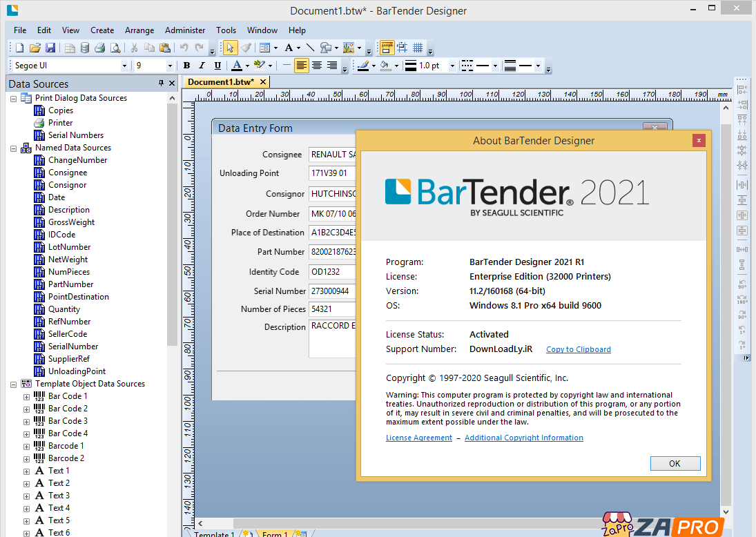Toggle the grid display icon
Screen dimensions: 756x537
[418, 48]
